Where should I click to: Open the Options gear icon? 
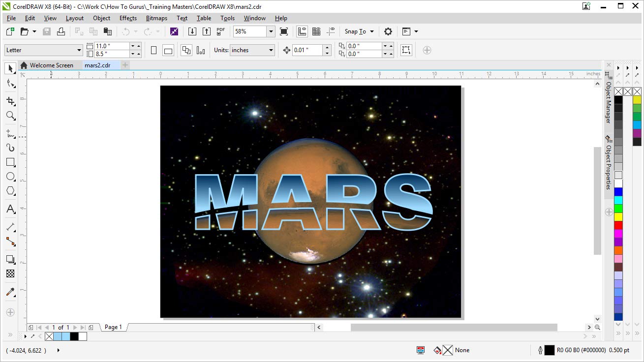click(x=388, y=31)
